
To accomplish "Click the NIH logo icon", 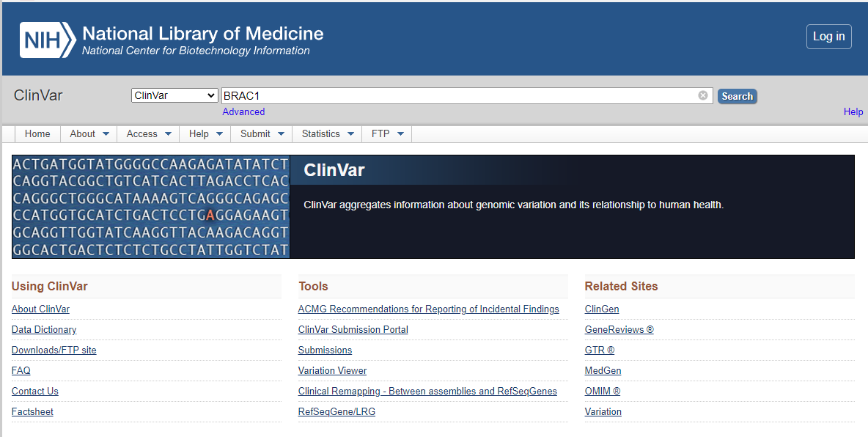I will pos(47,40).
